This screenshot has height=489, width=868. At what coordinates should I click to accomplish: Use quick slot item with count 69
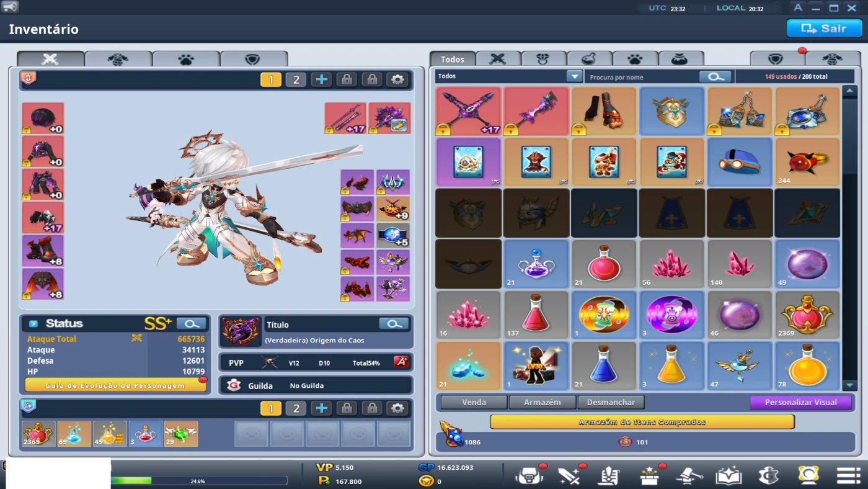coord(74,434)
